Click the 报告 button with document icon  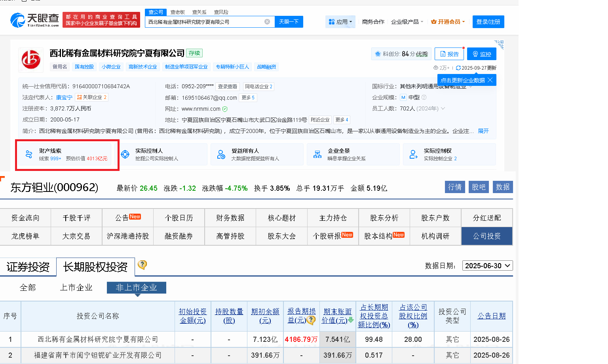pyautogui.click(x=449, y=54)
